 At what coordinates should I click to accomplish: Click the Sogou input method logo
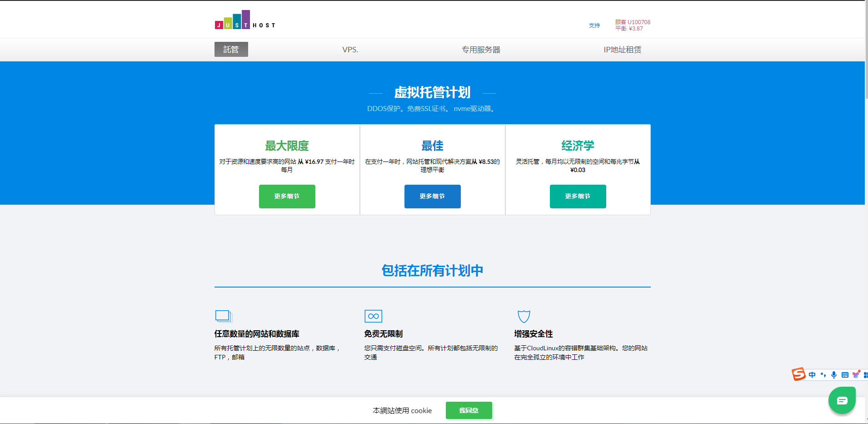click(798, 374)
